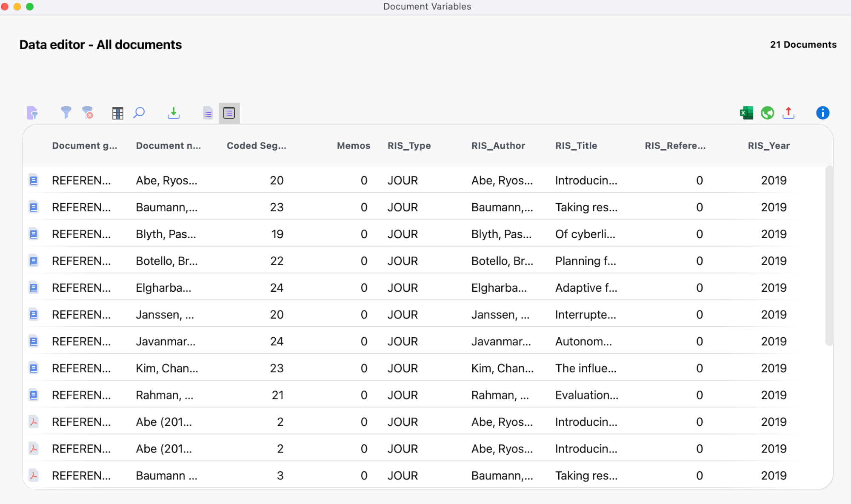Viewport: 851px width, 504px height.
Task: Sort by RIS_Reference column header
Action: 675,145
